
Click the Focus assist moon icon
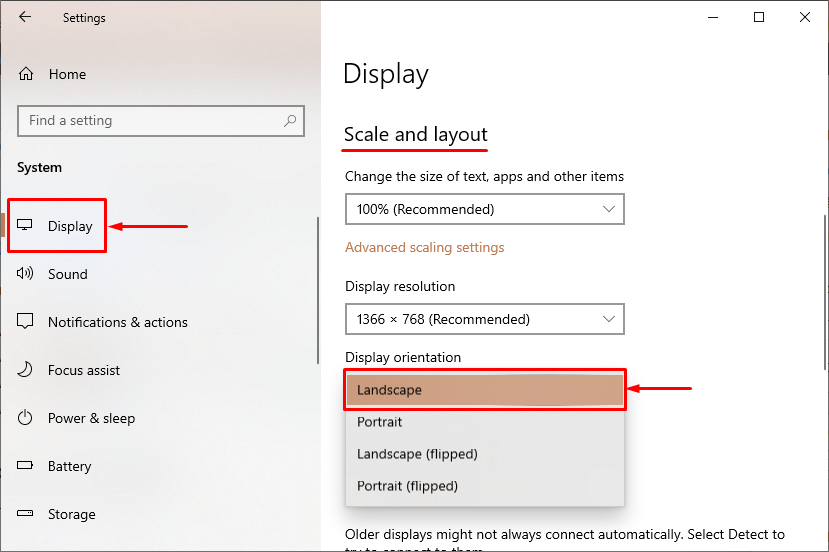pyautogui.click(x=25, y=370)
